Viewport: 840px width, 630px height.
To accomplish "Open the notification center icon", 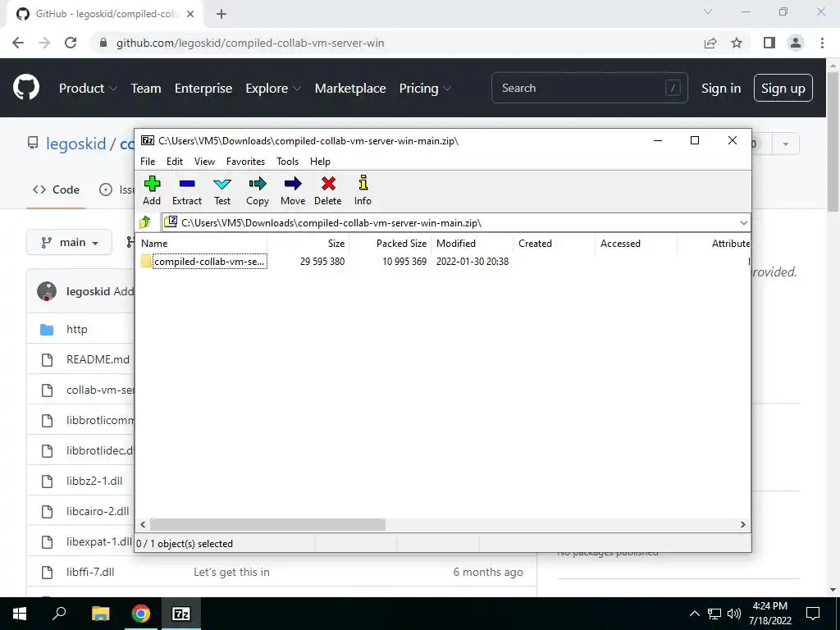I will pyautogui.click(x=813, y=614).
